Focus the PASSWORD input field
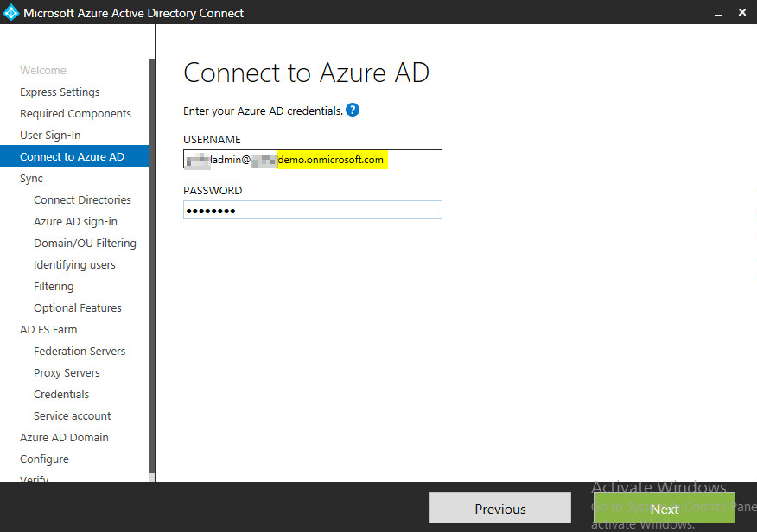 point(313,210)
